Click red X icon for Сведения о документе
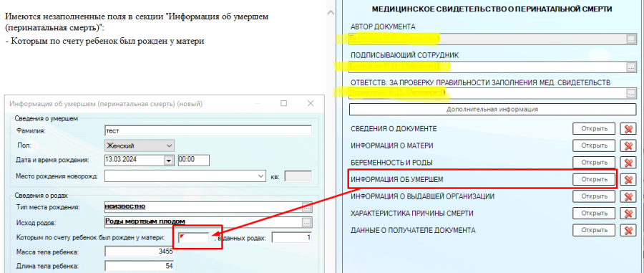This screenshot has width=644, height=273. coord(628,129)
